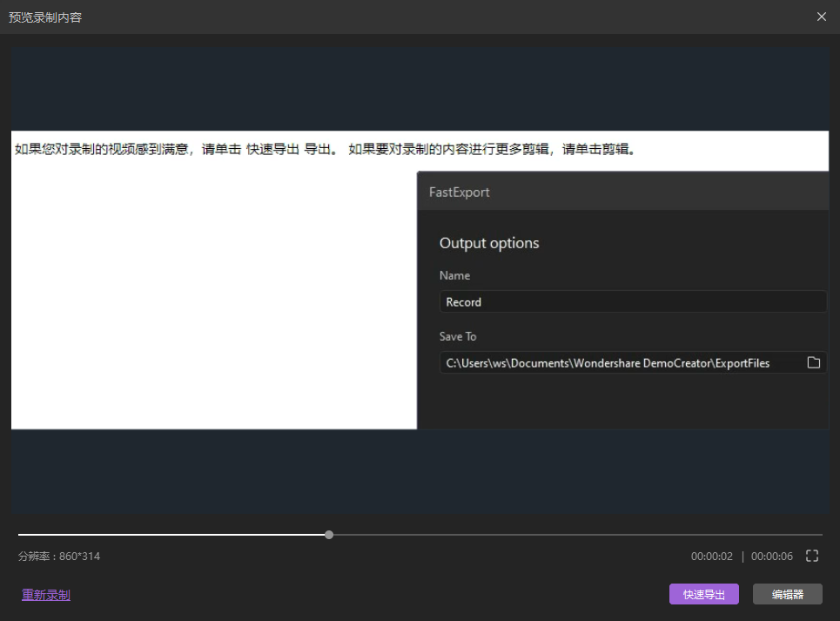
Task: Click the 重新录制 re-record link
Action: click(46, 595)
